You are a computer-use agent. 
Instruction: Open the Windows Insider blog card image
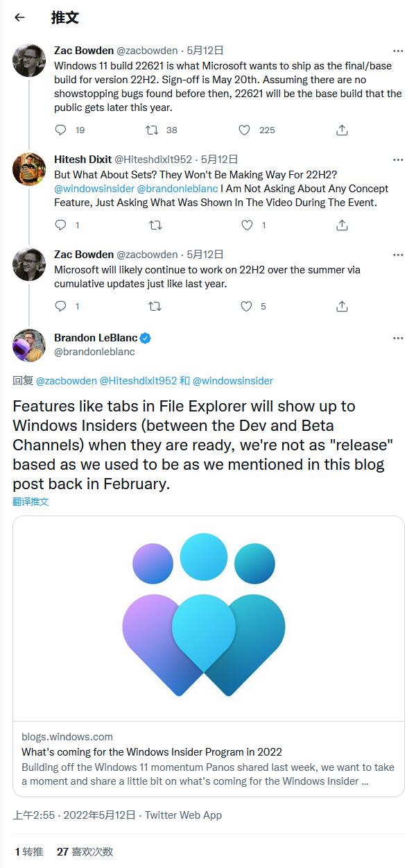[x=208, y=618]
